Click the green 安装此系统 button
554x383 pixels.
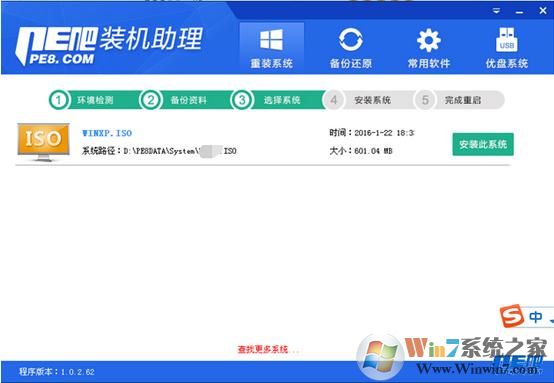[483, 144]
